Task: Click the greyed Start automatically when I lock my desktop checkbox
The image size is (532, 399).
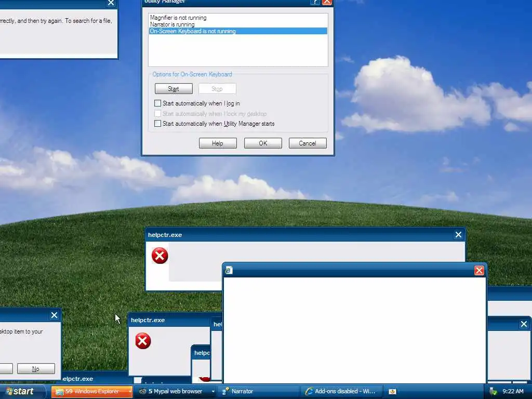Action: [x=157, y=113]
